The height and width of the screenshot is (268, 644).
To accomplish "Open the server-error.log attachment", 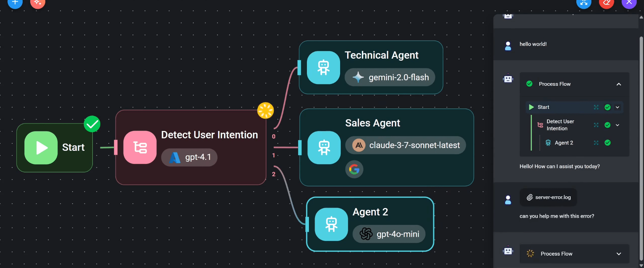I will (x=548, y=197).
